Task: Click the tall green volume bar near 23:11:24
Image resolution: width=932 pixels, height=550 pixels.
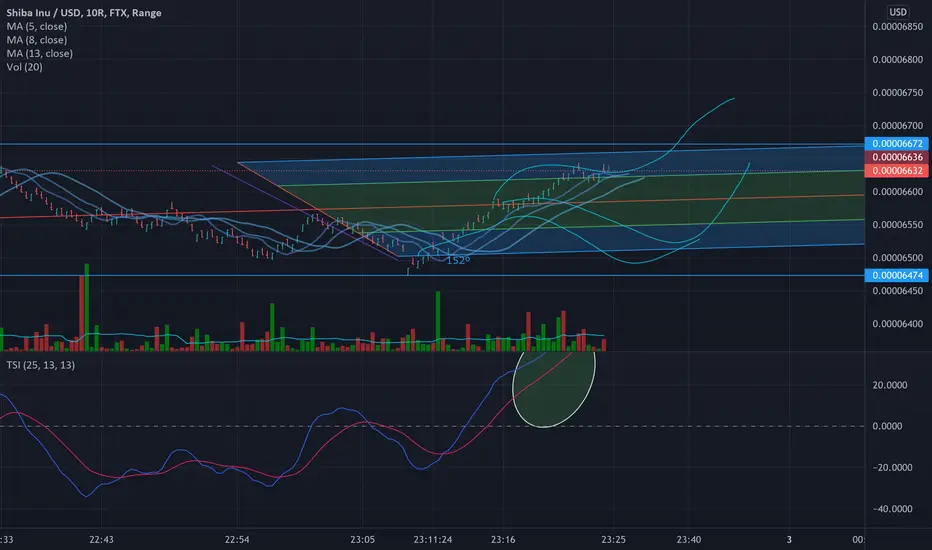Action: [438, 321]
